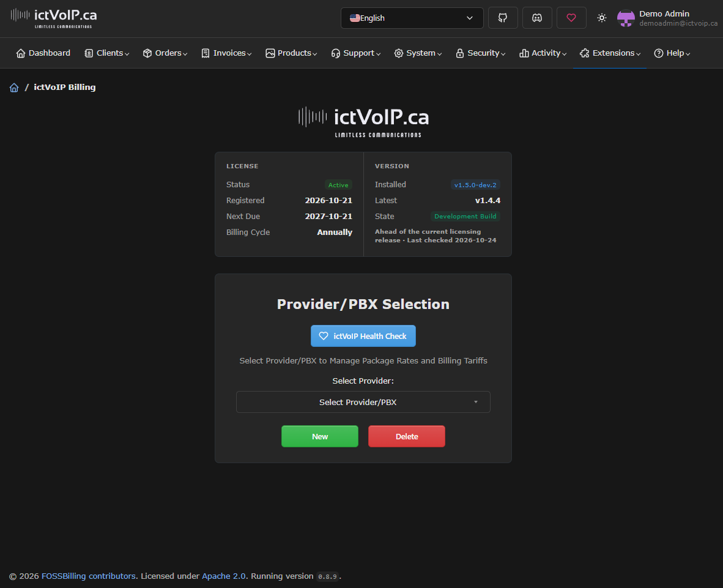Click the Extensions puzzle icon
This screenshot has width=723, height=588.
coord(585,53)
